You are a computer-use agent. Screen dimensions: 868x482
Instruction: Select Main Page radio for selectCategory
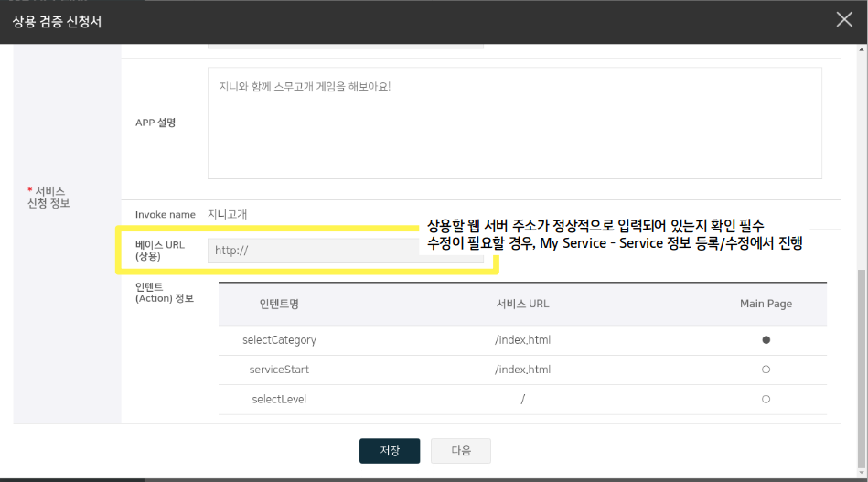[x=766, y=340]
